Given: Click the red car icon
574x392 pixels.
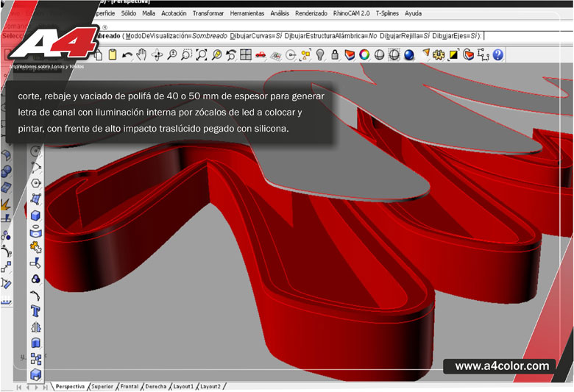Looking at the screenshot, I should [x=261, y=54].
